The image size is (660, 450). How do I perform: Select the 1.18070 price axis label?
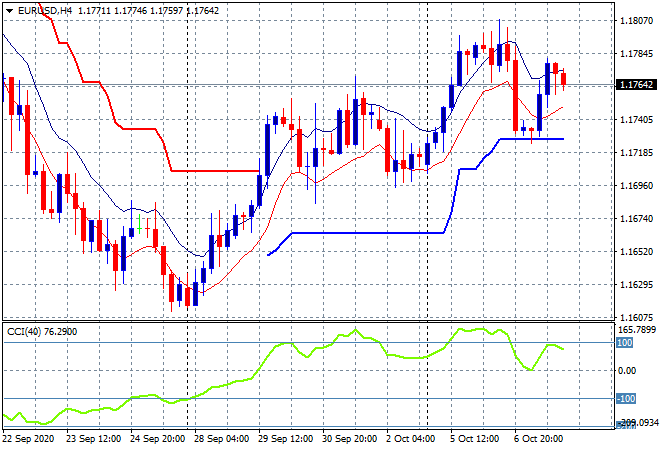637,20
